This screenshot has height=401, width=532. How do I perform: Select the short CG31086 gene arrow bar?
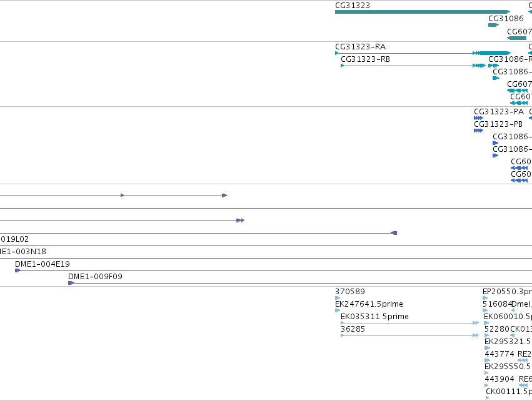tap(494, 25)
